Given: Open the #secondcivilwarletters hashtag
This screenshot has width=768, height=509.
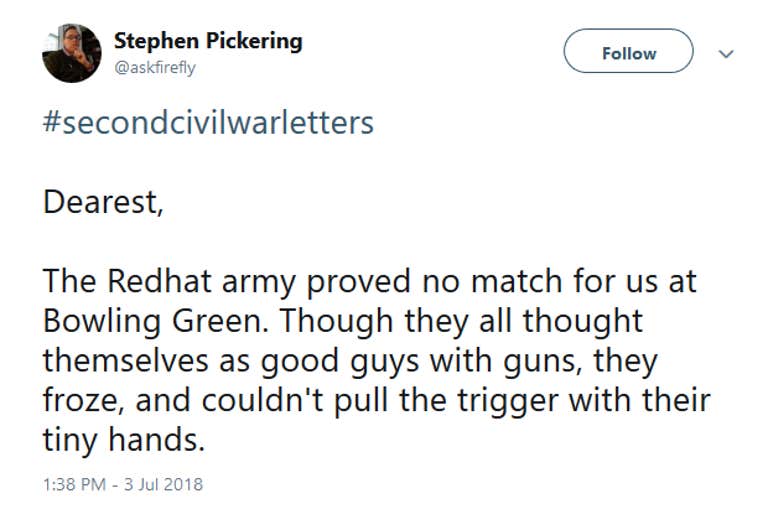Looking at the screenshot, I should 208,122.
